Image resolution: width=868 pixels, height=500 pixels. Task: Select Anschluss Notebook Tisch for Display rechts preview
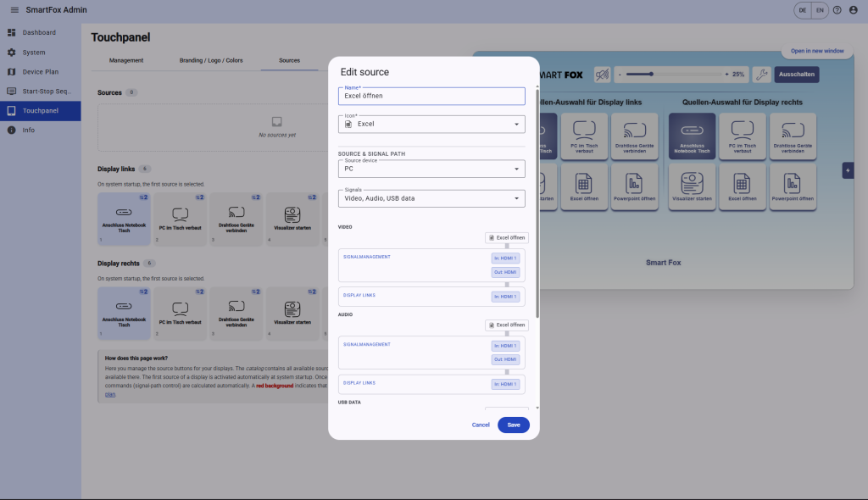coord(692,136)
